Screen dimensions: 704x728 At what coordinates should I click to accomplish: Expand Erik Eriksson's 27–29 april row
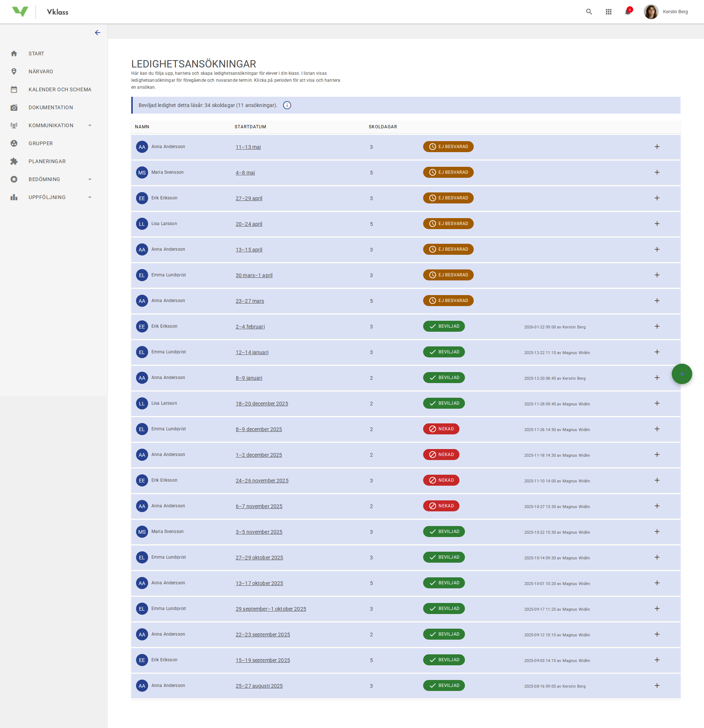pyautogui.click(x=657, y=198)
